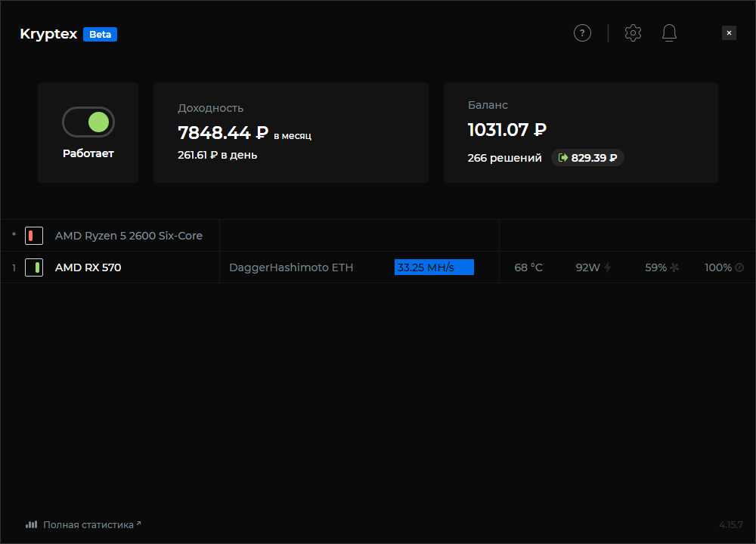Click the bar chart statistics icon

pos(31,524)
